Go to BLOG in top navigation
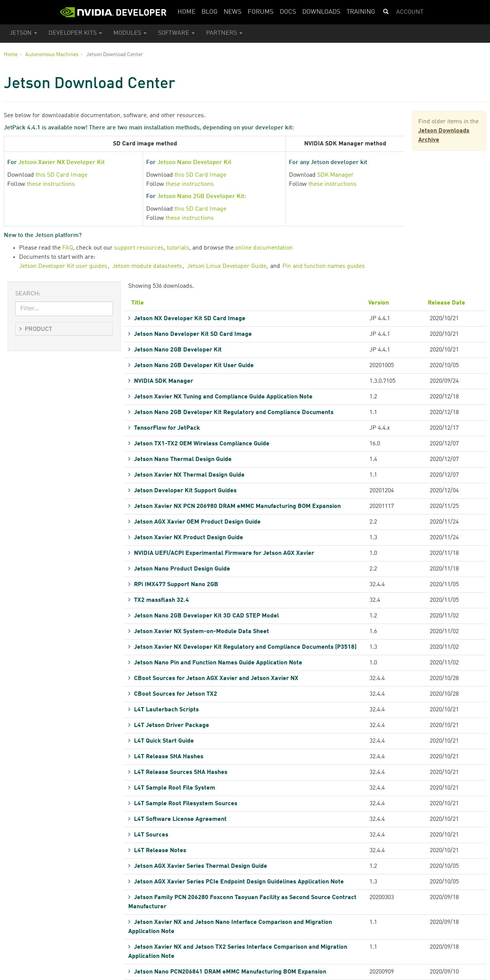 click(x=210, y=12)
